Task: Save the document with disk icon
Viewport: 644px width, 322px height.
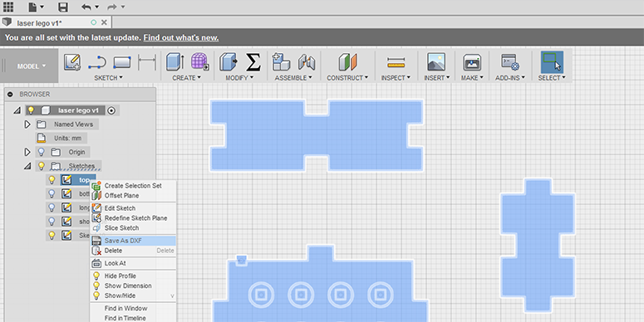Action: pyautogui.click(x=63, y=7)
